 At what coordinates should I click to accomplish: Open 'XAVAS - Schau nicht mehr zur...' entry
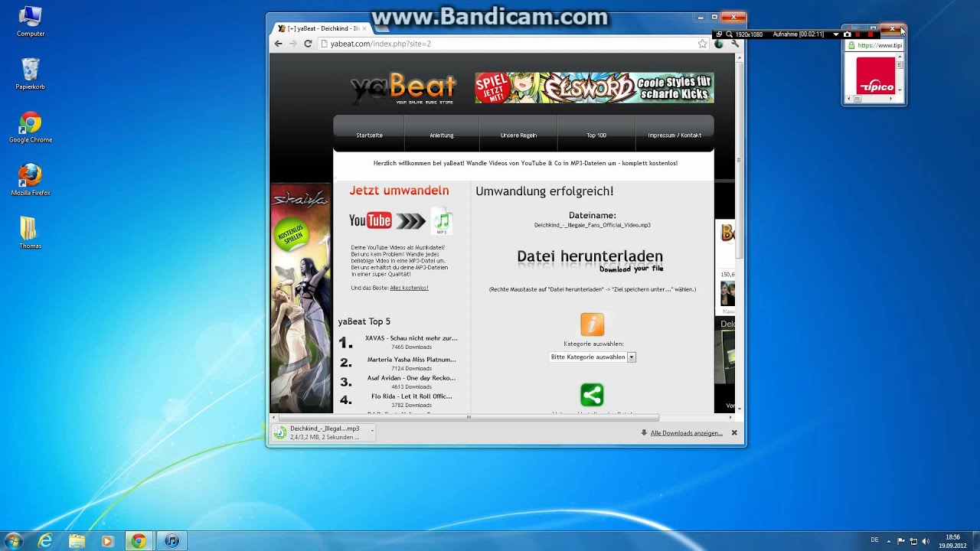click(x=411, y=337)
